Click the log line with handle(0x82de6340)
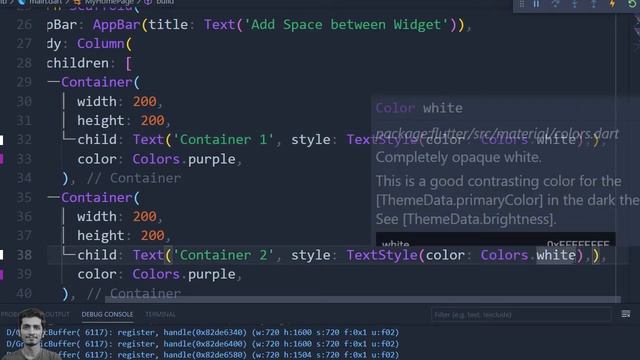This screenshot has height=360, width=640. click(203, 332)
